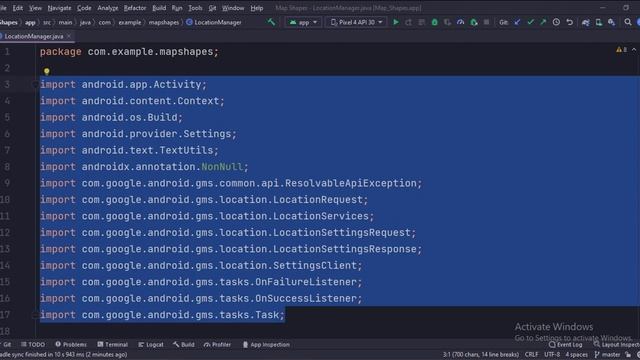This screenshot has height=360, width=640.
Task: Open the Analyze menu
Action: pyautogui.click(x=108, y=8)
